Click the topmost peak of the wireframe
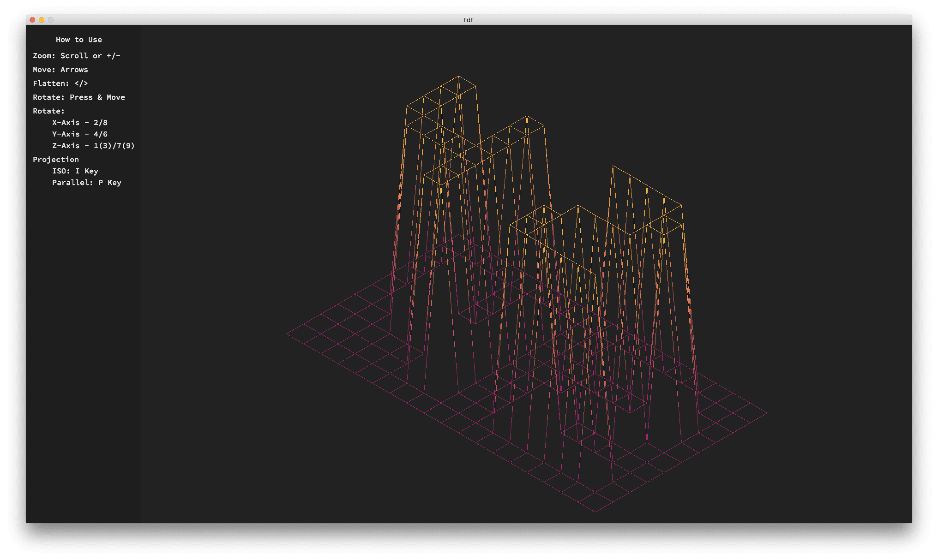 458,76
